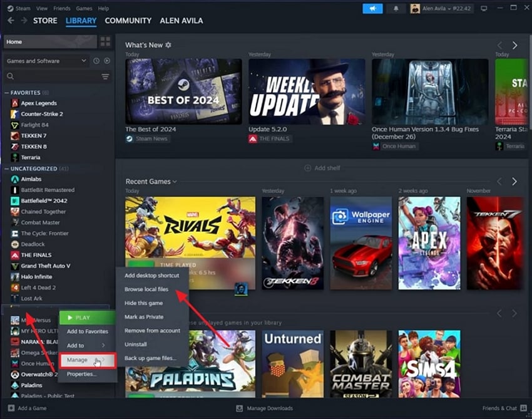Open the announcements megaphone button
Viewport: 532px width, 419px height.
(372, 9)
